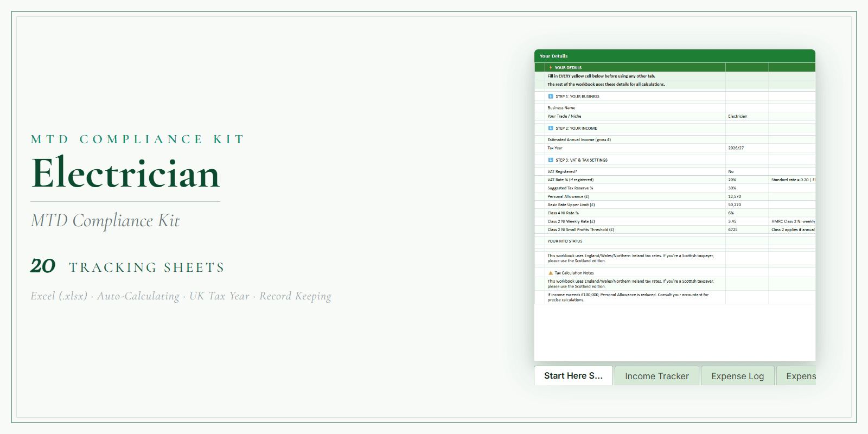Click the Standard rate = 0.20 note cell

click(x=792, y=180)
